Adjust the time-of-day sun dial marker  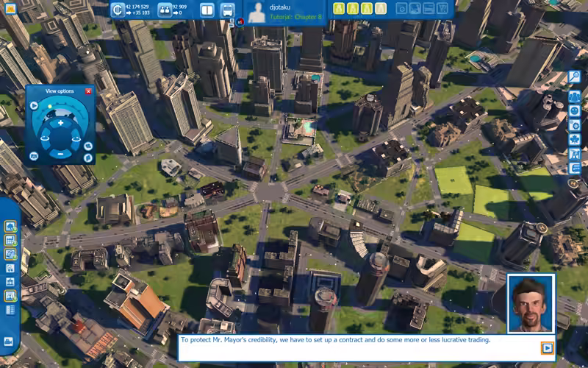pos(50,107)
